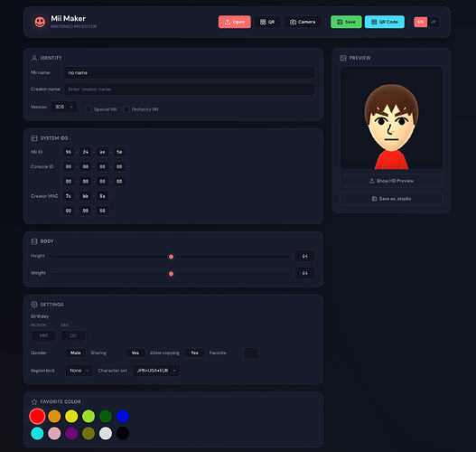This screenshot has height=452, width=476.
Task: Click Show HD Preview upload icon
Action: point(371,181)
